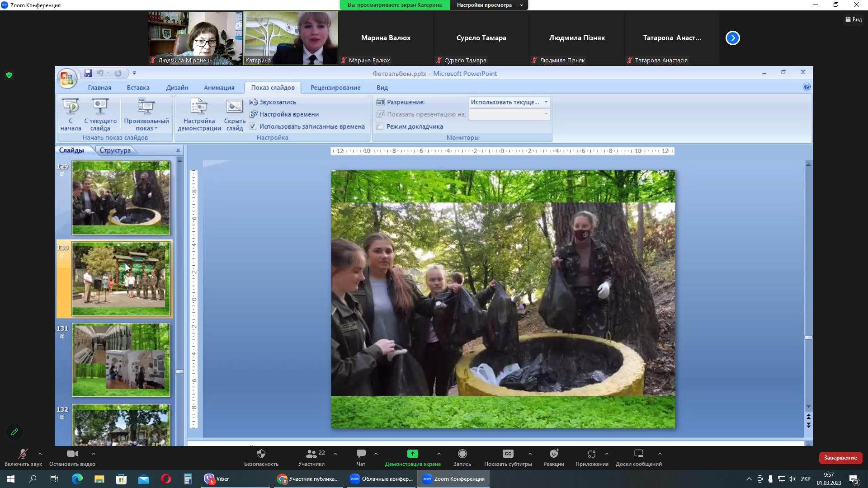Click Show subtitles (Показать субтитры) CC icon
Screen dimensions: 868x488
508,454
